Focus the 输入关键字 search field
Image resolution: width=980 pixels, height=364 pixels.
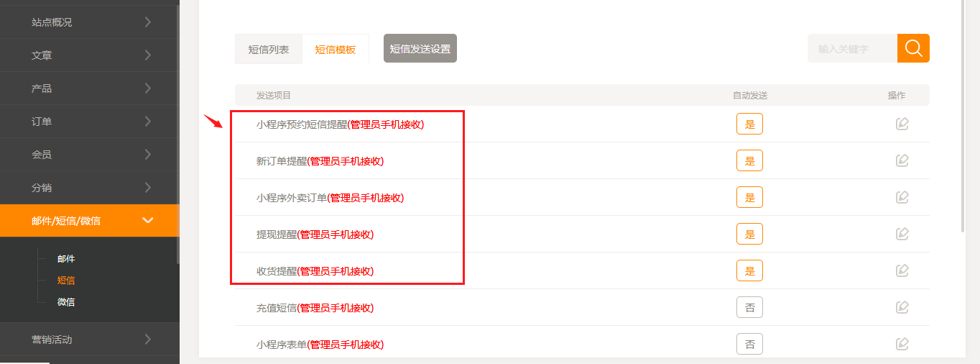(x=852, y=49)
